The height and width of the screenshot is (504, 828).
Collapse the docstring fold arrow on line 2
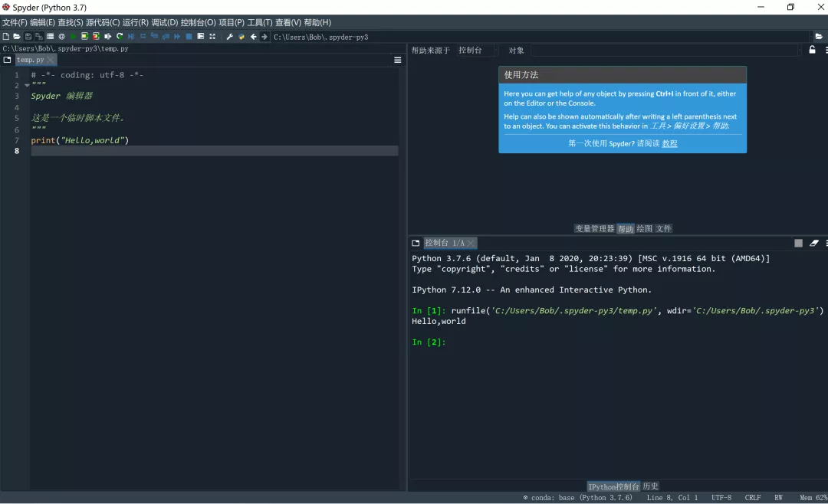click(x=27, y=86)
